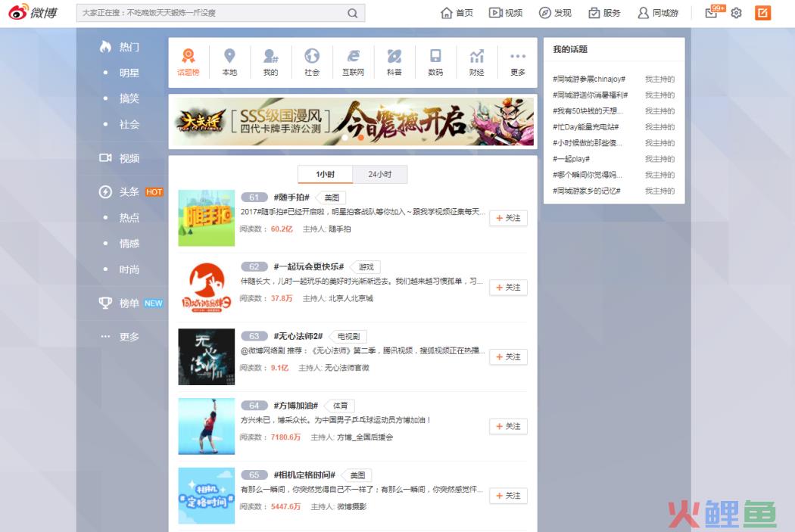Open host 北京人北京城
This screenshot has width=795, height=532.
tap(351, 298)
